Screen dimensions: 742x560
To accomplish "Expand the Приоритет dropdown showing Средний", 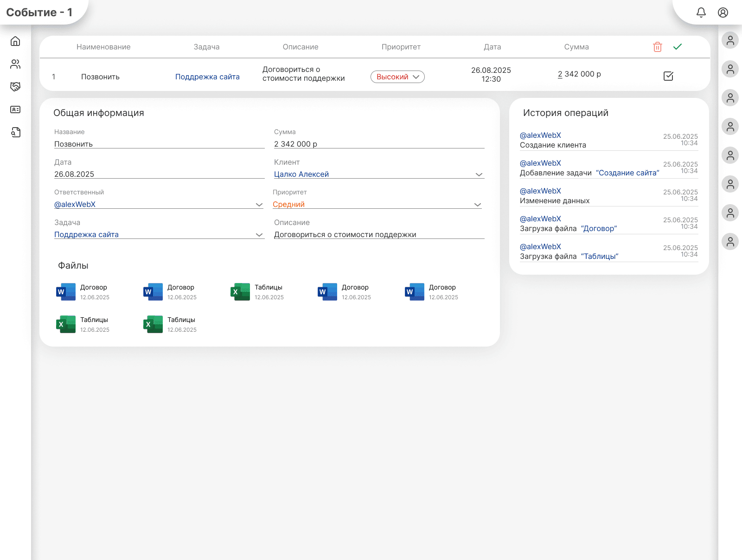I will tap(478, 205).
